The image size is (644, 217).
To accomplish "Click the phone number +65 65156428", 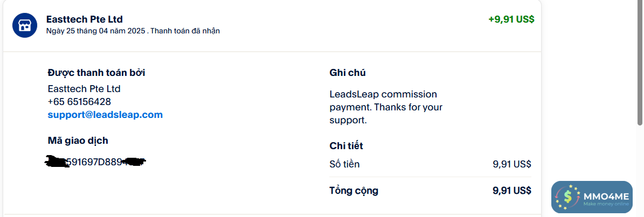I will point(79,102).
